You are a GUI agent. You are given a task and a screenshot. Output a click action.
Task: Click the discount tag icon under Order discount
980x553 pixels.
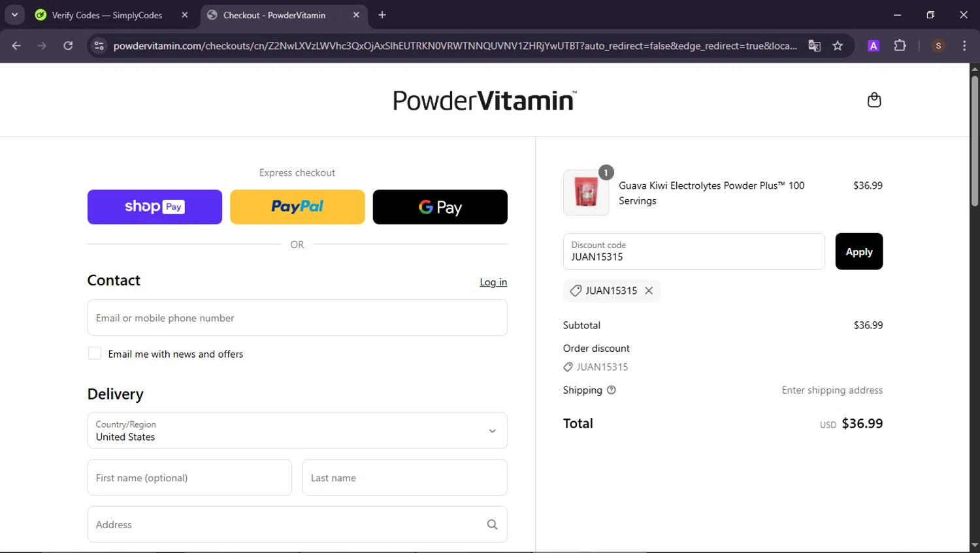pos(568,367)
